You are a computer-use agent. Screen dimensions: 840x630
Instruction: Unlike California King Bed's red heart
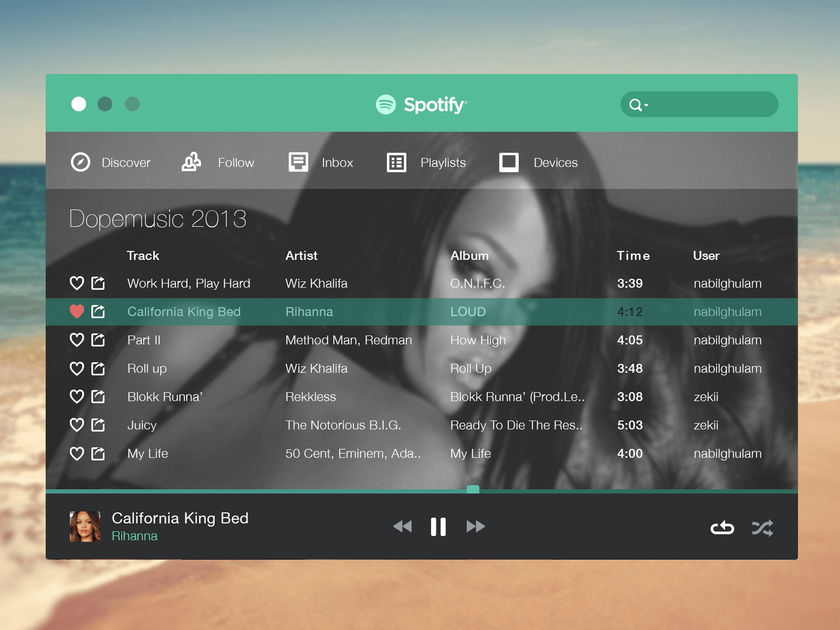(x=77, y=311)
